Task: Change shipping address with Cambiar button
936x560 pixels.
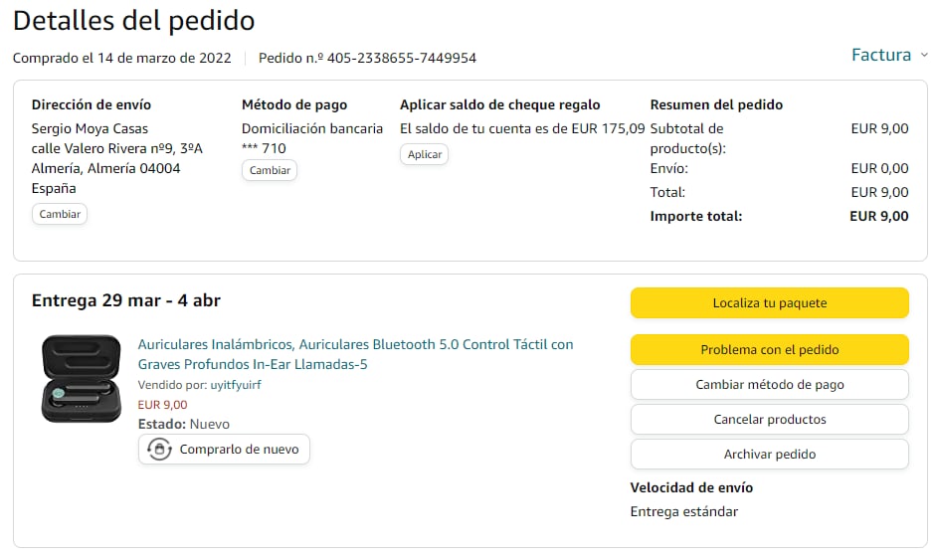Action: click(x=60, y=214)
